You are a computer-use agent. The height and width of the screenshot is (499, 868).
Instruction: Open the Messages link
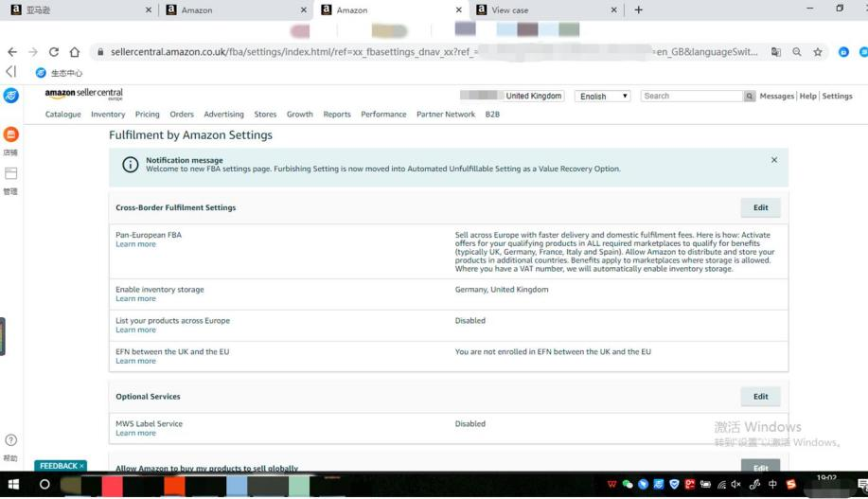tap(777, 96)
